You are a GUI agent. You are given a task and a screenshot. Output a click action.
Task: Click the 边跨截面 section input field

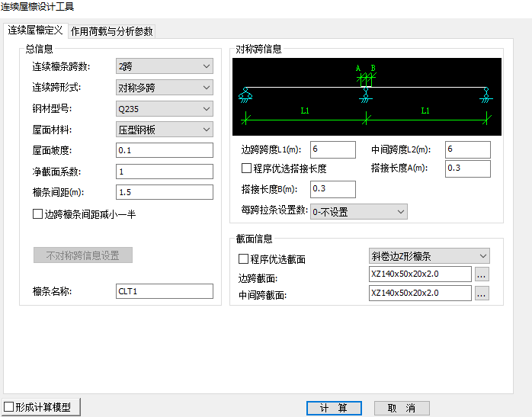(420, 274)
